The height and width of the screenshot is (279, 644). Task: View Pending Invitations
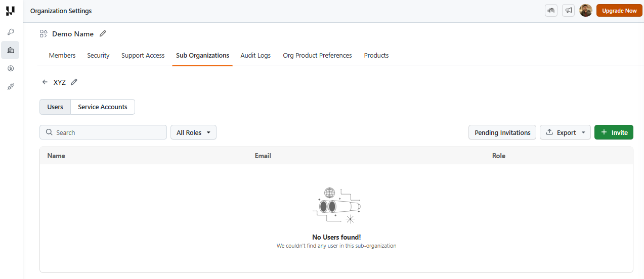[502, 132]
